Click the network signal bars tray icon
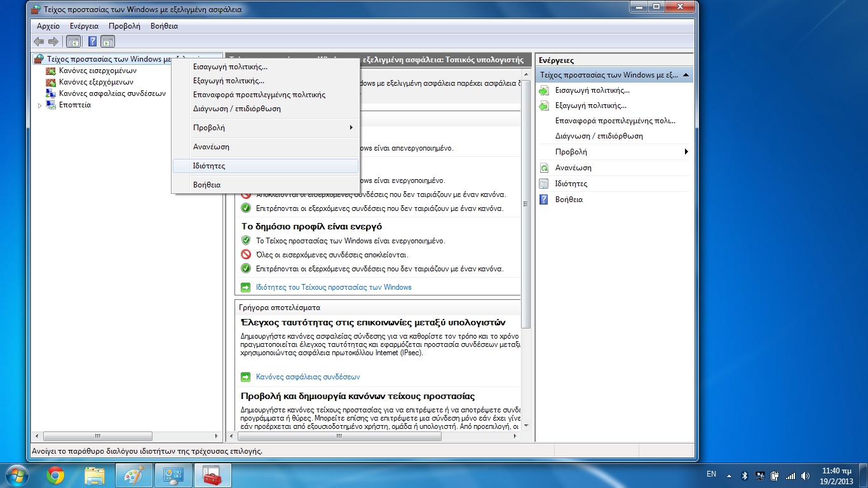The height and width of the screenshot is (488, 868). click(x=790, y=475)
